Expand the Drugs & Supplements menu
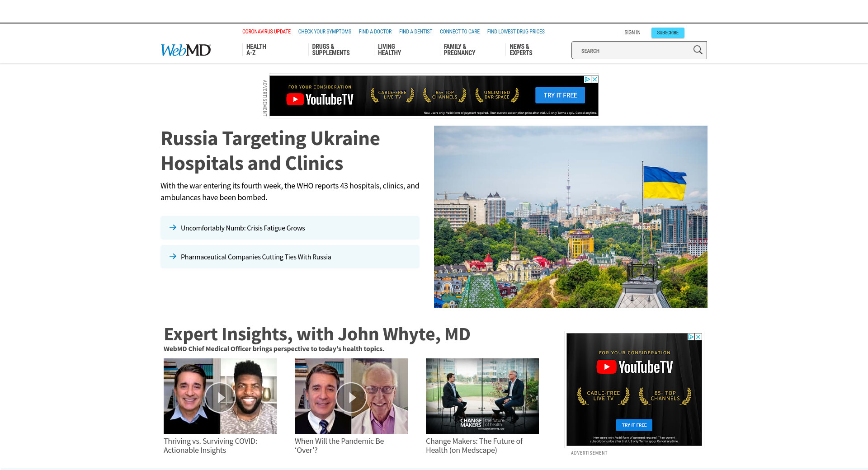Screen dimensions: 868x470 coord(330,50)
